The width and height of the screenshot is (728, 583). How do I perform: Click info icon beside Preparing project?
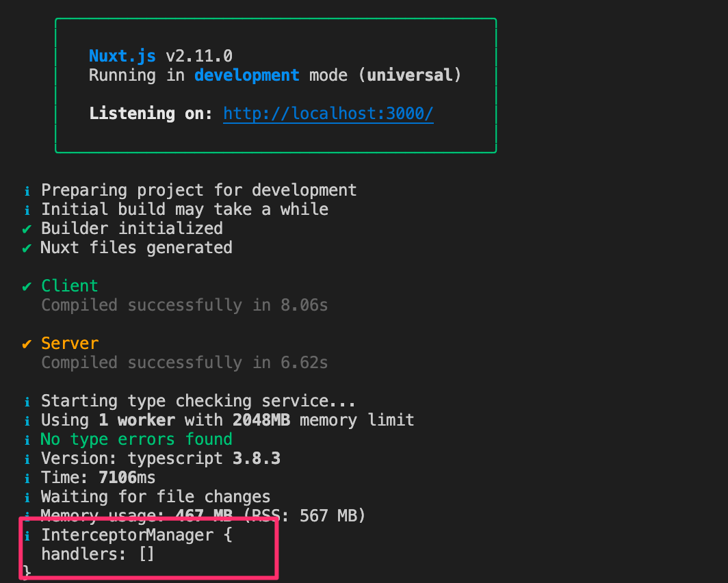tap(27, 191)
